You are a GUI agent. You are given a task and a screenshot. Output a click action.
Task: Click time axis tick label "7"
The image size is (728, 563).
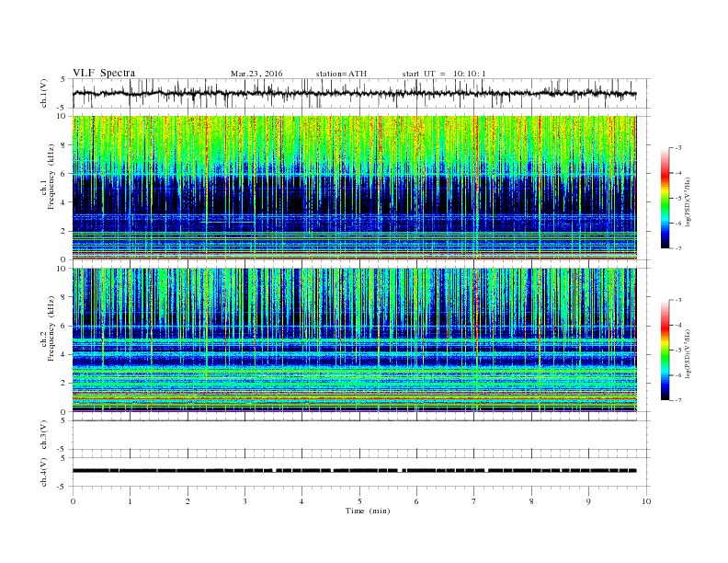pyautogui.click(x=474, y=501)
